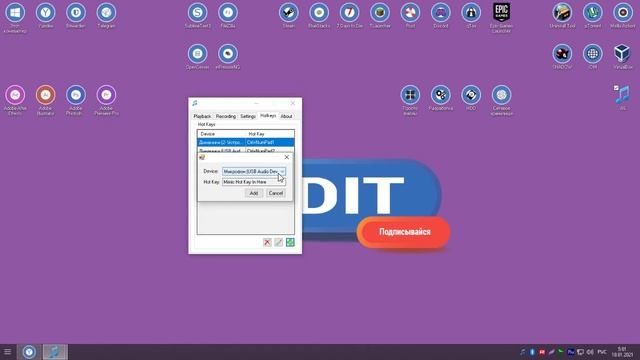The image size is (640, 360).
Task: Open the Steam desktop icon
Action: pyautogui.click(x=289, y=16)
